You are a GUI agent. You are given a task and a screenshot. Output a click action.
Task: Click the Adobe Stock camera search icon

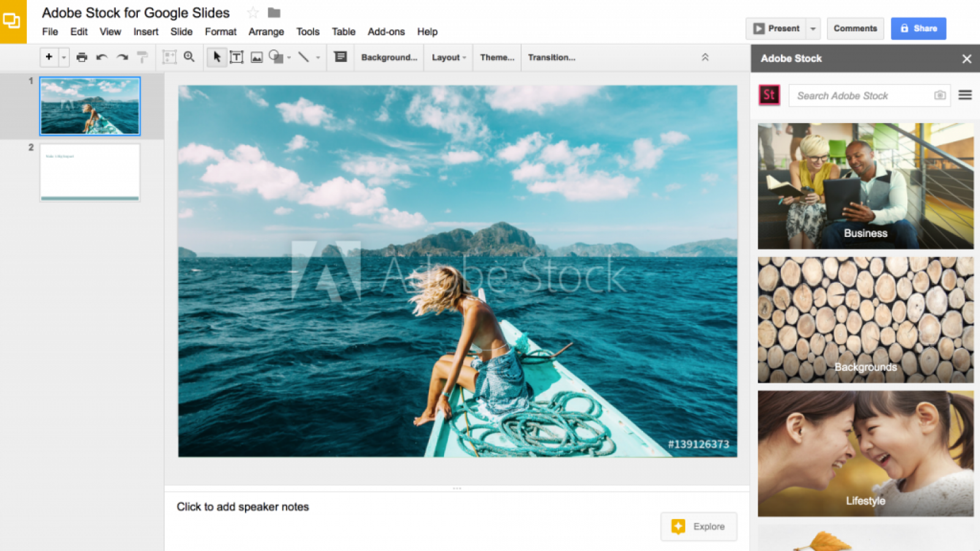(x=940, y=96)
